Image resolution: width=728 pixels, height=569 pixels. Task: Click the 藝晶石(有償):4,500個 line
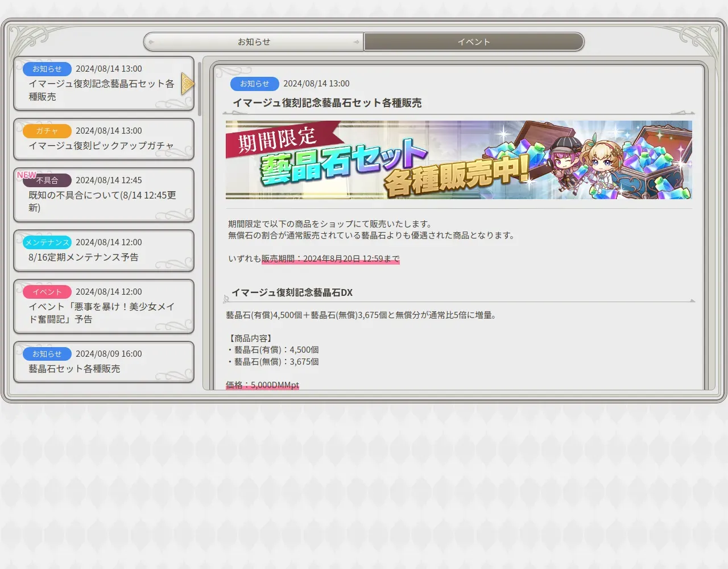[274, 350]
